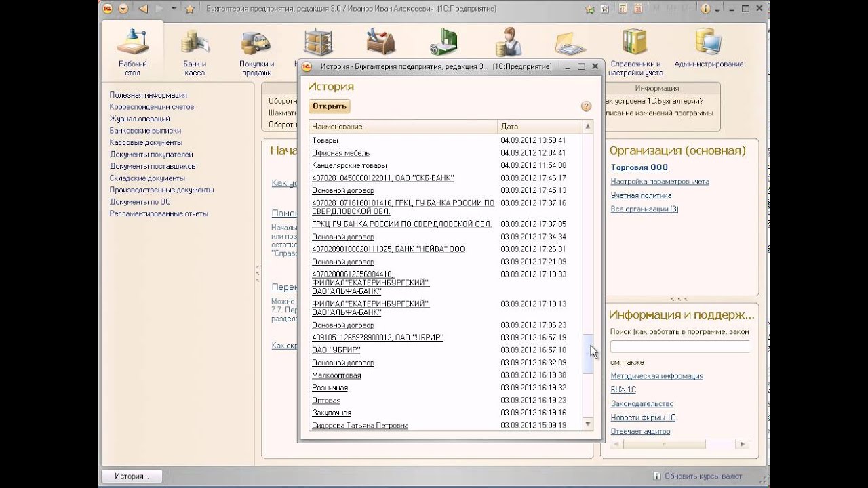Click the История list scrollbar thumb

(588, 354)
